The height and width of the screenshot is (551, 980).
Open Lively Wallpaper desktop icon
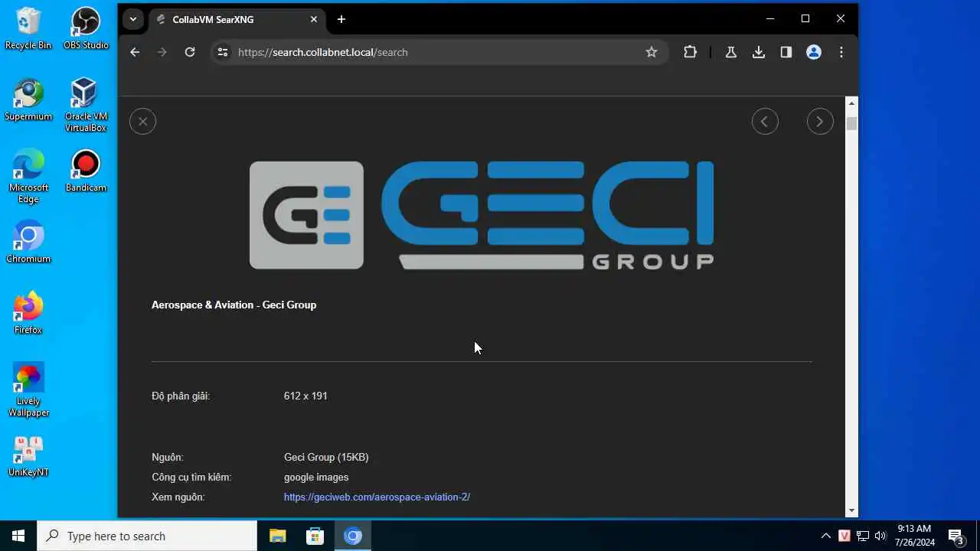point(28,390)
